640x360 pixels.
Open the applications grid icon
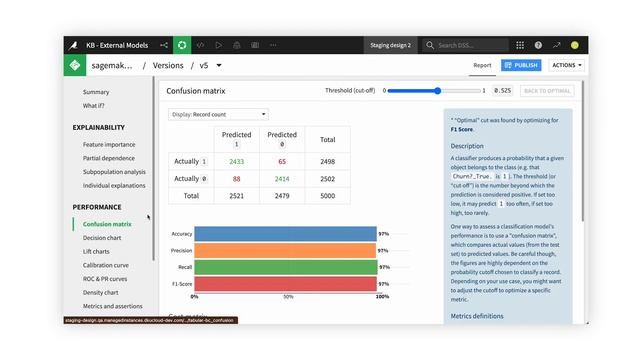pyautogui.click(x=520, y=45)
